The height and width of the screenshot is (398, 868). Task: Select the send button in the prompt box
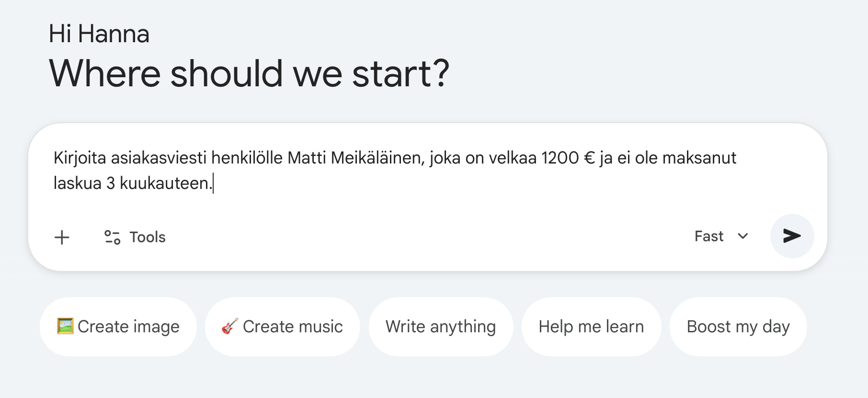[x=791, y=236]
